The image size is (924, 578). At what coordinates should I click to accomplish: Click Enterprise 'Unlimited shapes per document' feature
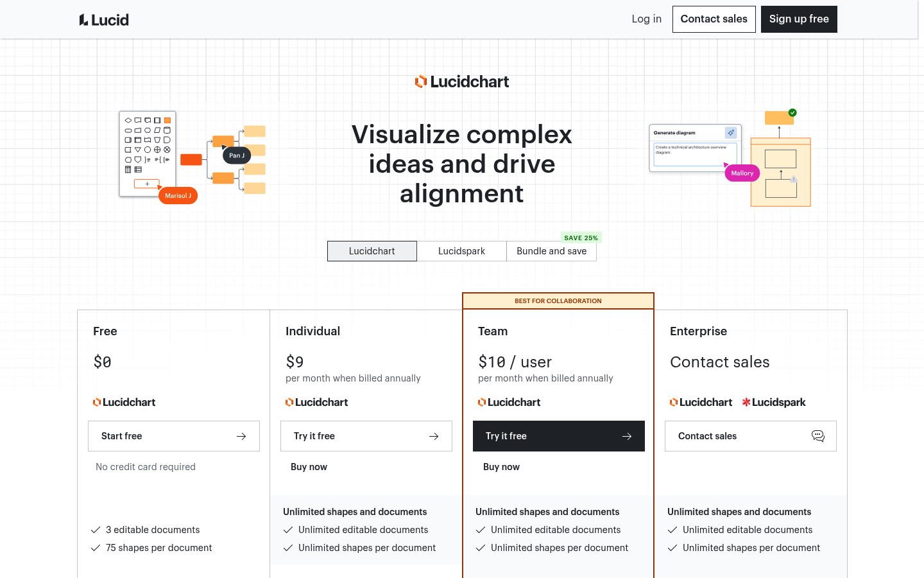click(x=751, y=548)
